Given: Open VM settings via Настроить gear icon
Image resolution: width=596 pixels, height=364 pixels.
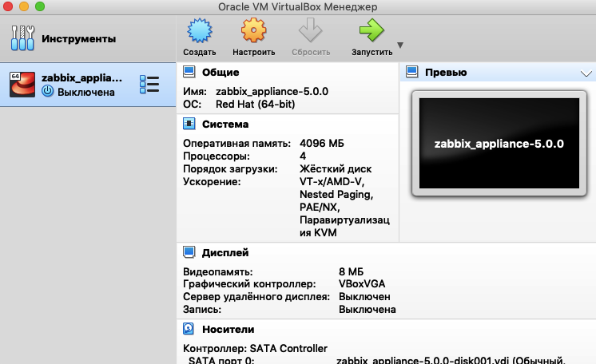Looking at the screenshot, I should pos(253,30).
